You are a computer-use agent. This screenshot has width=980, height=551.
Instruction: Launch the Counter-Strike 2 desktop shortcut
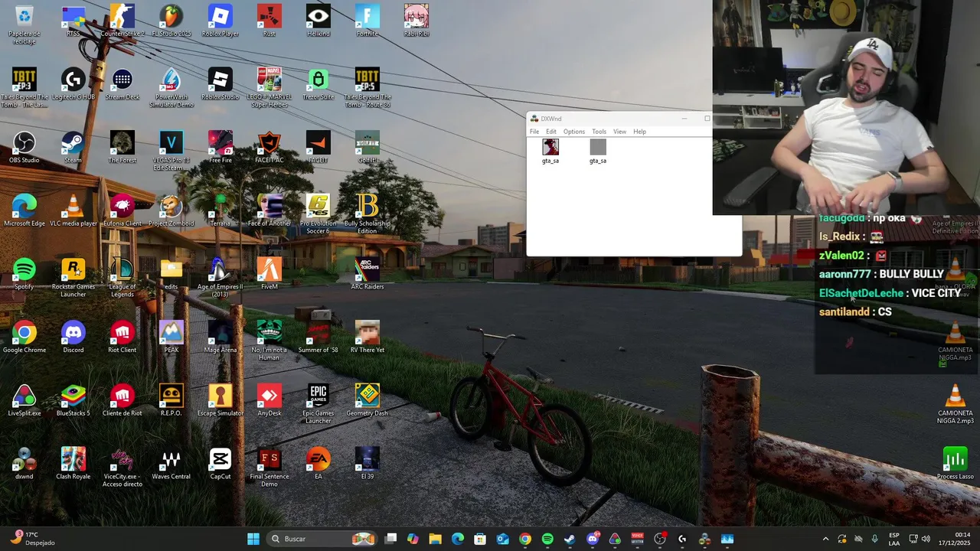(x=122, y=20)
